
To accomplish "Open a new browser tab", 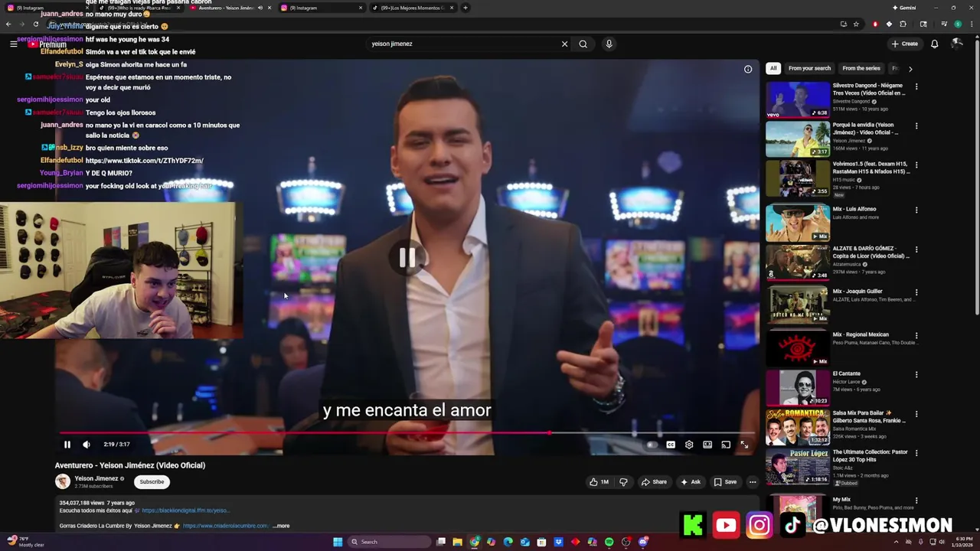I will [x=465, y=8].
